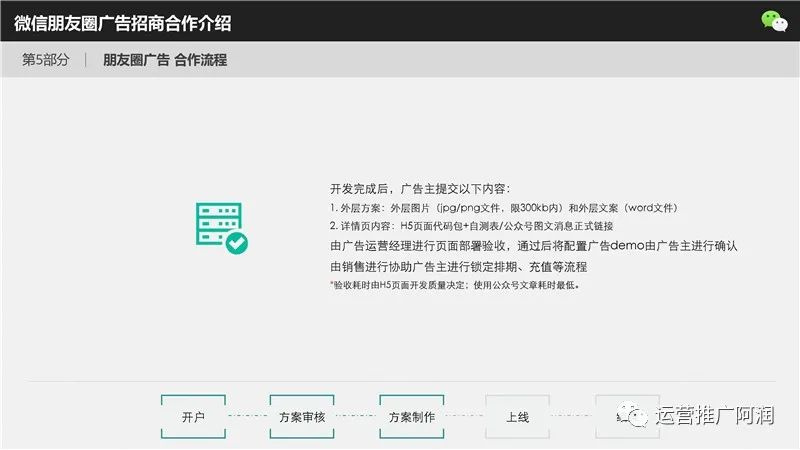The width and height of the screenshot is (800, 450).
Task: Click the line 开发完成后，广告主提交以下内容
Action: [420, 189]
